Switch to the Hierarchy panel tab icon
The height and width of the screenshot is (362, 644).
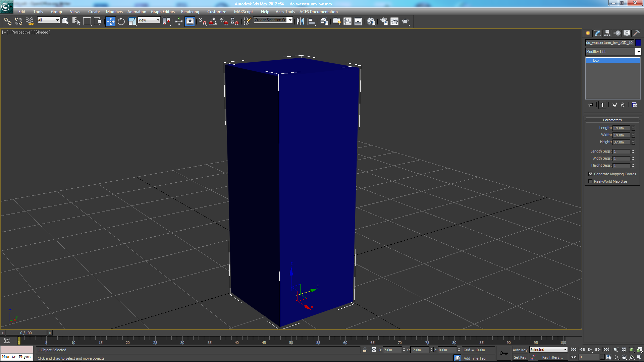[x=607, y=33]
